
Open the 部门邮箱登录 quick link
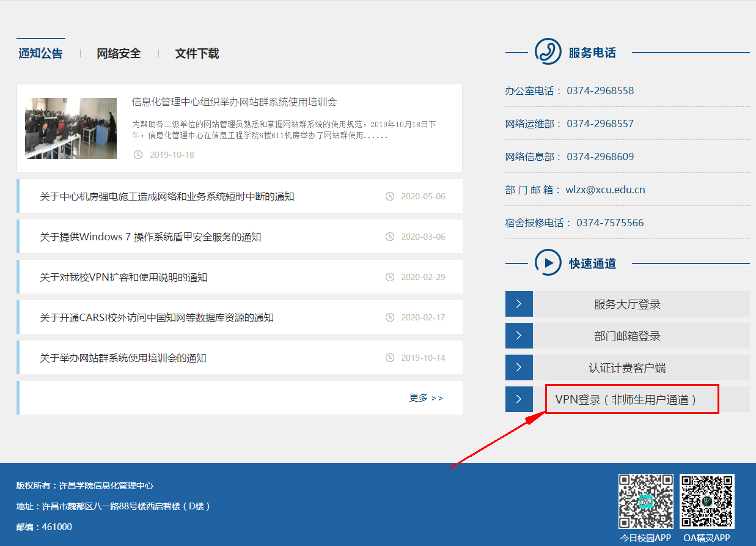[x=627, y=336]
